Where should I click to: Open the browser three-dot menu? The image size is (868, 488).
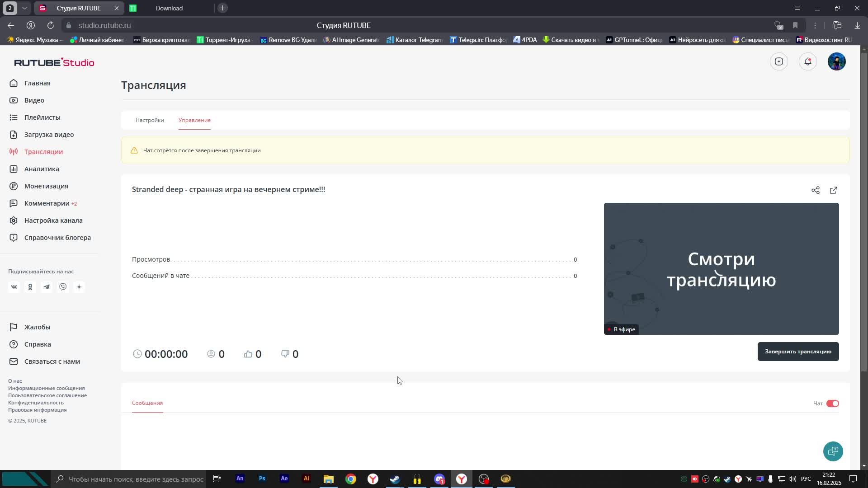coord(815,25)
